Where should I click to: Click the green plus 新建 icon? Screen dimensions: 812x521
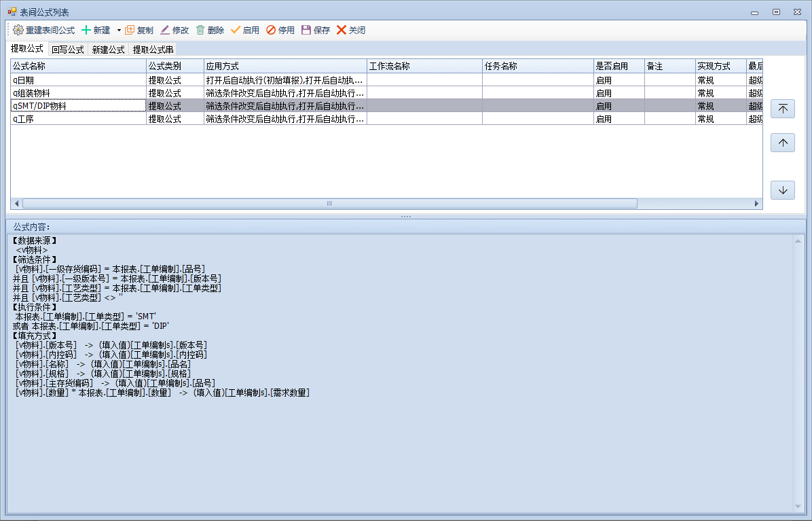pos(86,30)
